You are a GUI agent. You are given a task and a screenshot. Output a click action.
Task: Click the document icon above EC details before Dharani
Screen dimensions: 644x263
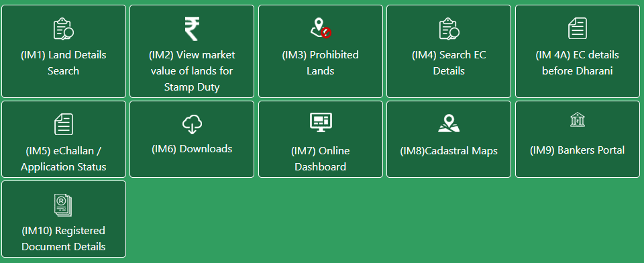(x=578, y=29)
